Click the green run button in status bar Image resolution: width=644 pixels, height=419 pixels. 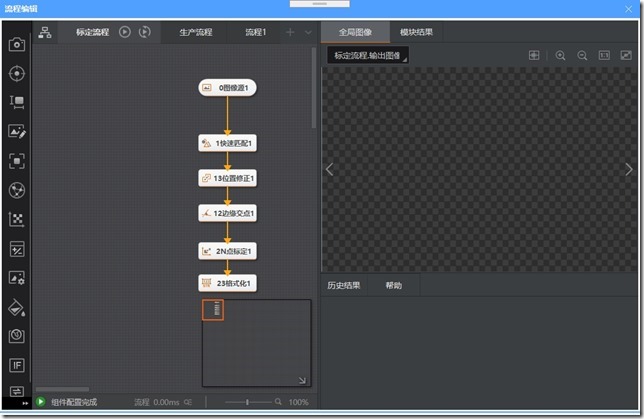coord(41,401)
